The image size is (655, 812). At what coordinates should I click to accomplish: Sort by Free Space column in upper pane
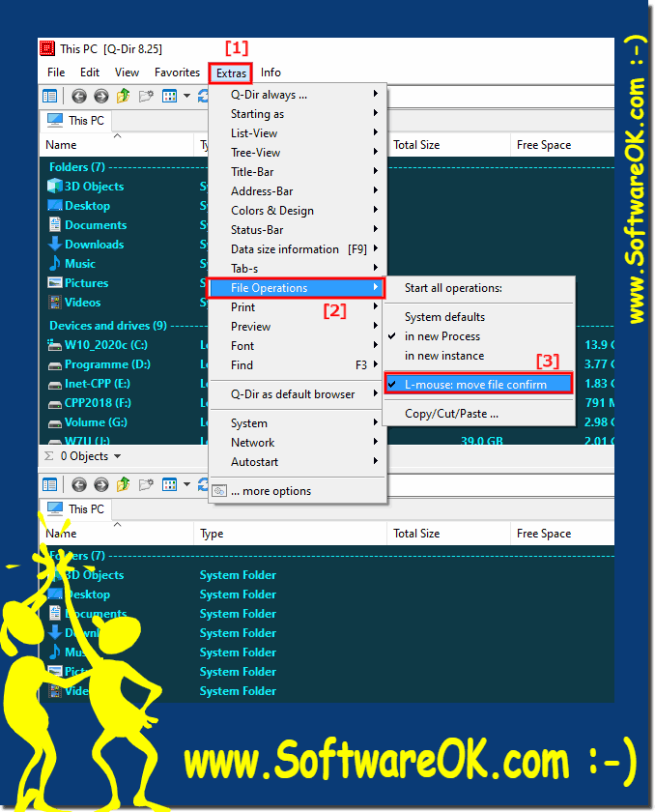(562, 145)
